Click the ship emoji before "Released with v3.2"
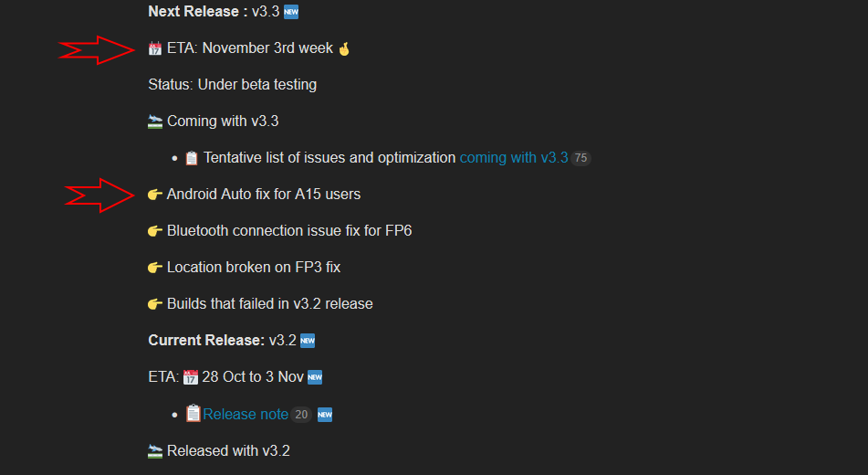Screen dimensions: 868x475 pyautogui.click(x=155, y=450)
